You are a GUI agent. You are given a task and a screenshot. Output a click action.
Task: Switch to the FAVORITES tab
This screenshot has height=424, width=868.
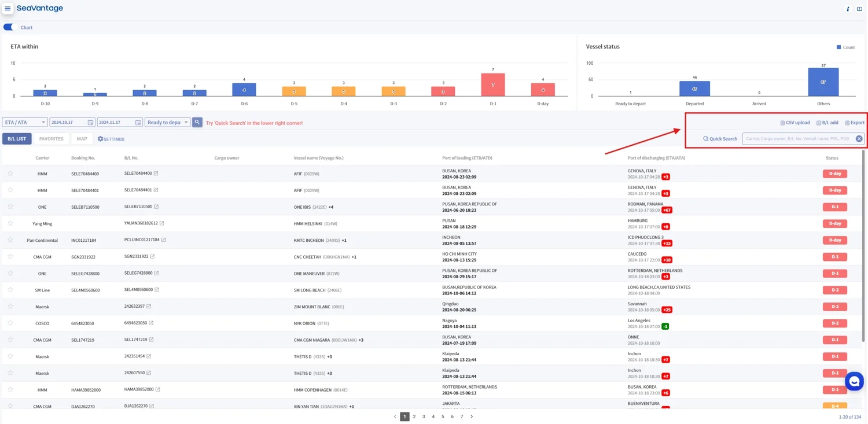click(52, 139)
